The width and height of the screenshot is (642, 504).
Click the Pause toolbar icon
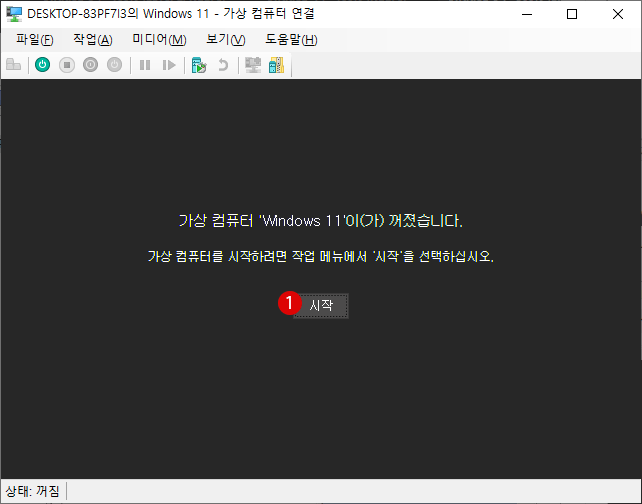145,65
